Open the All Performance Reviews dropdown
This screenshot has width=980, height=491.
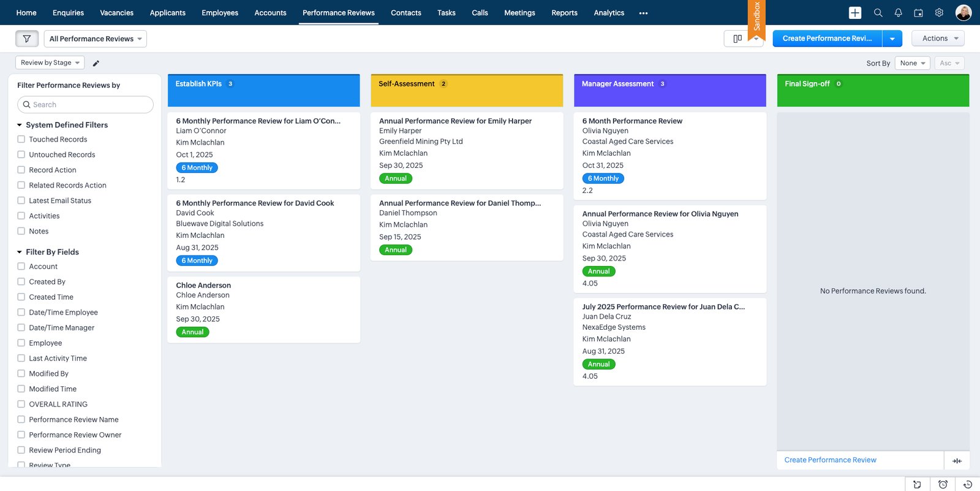point(96,39)
